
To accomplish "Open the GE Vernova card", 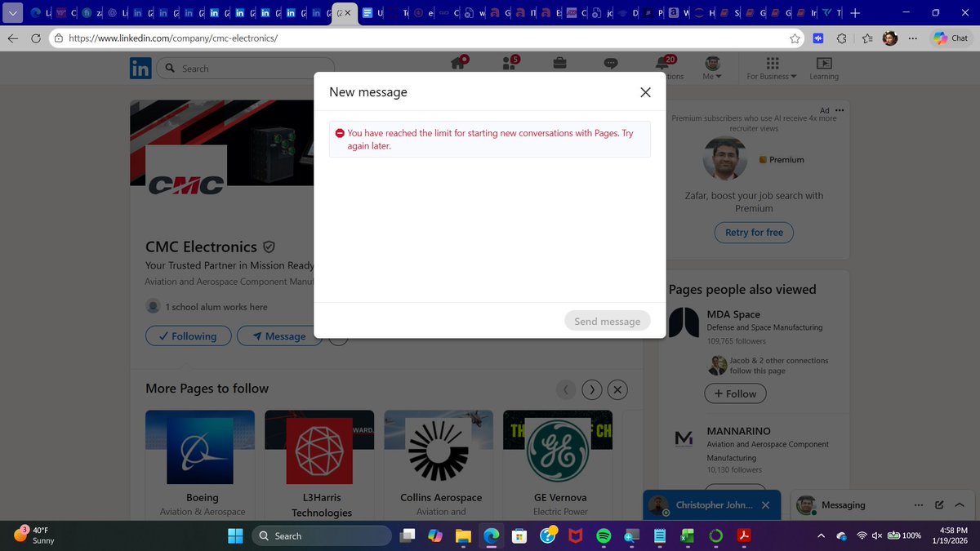I will [x=559, y=464].
